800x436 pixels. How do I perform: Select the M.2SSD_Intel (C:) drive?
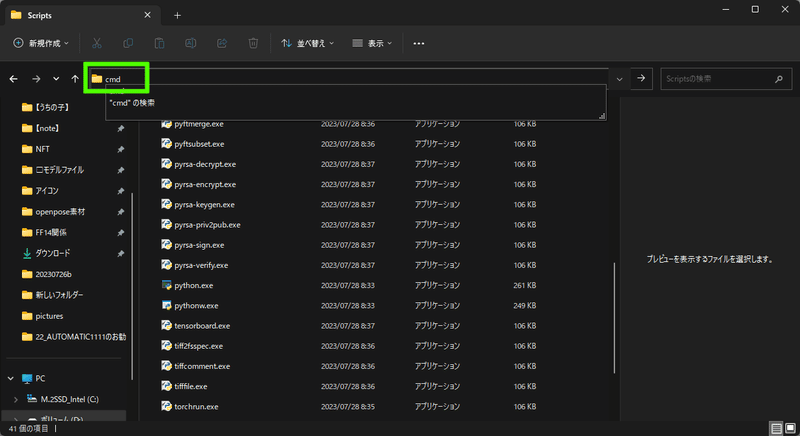coord(63,399)
